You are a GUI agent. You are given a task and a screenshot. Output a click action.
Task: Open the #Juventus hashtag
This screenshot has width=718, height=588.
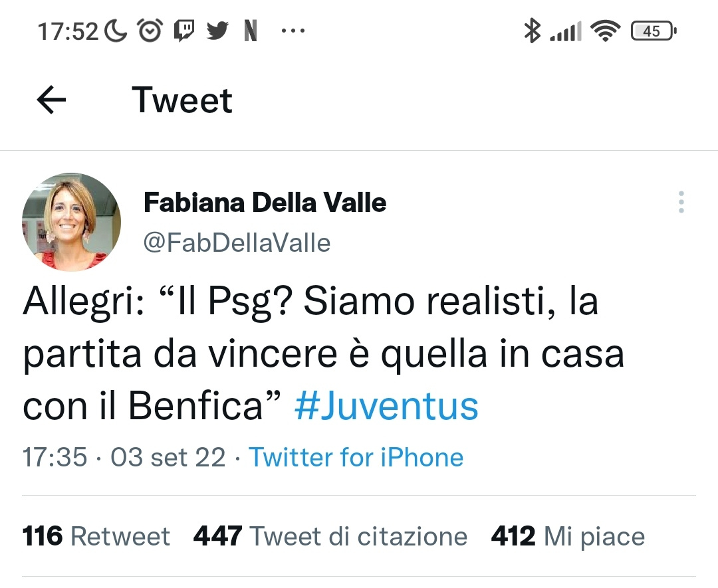(386, 406)
